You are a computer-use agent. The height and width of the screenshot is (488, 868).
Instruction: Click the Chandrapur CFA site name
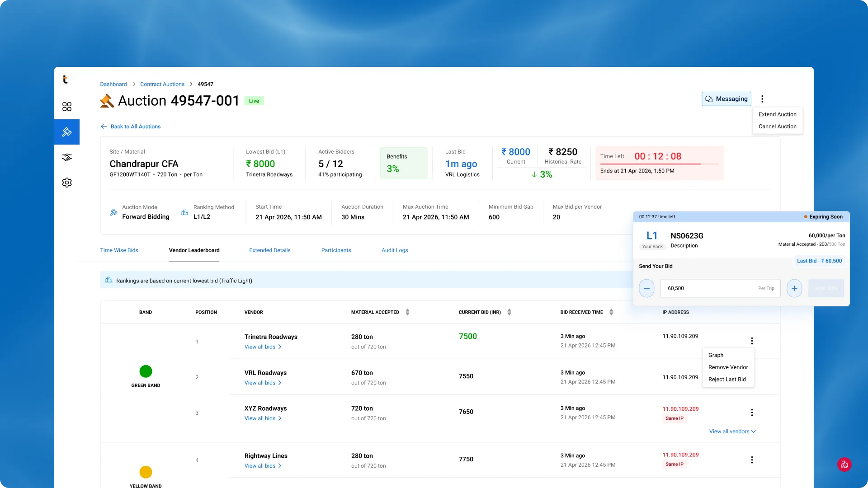tap(144, 164)
